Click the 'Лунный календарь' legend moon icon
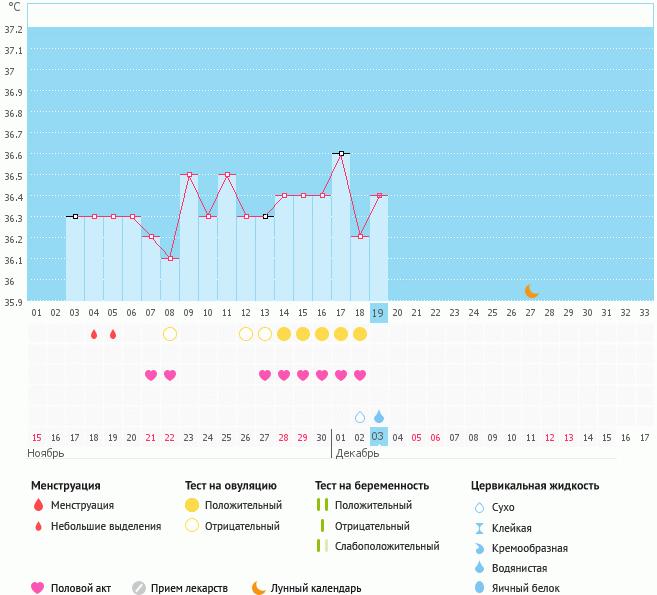This screenshot has height=595, width=657. [258, 588]
